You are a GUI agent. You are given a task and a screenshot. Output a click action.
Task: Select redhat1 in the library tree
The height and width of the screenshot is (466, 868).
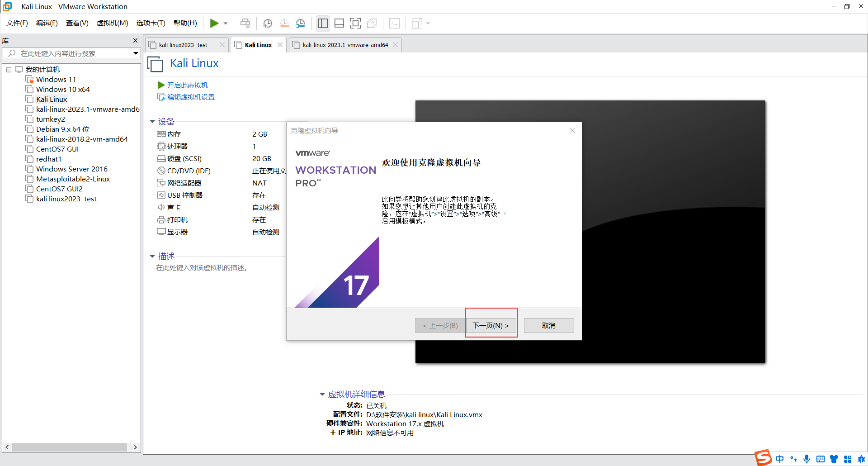tap(49, 159)
